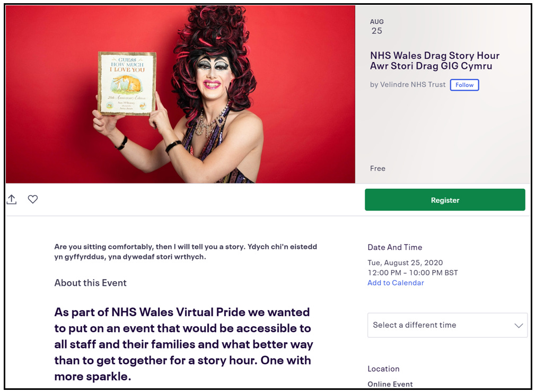Click the drag queen event banner image
The width and height of the screenshot is (536, 392).
(180, 94)
